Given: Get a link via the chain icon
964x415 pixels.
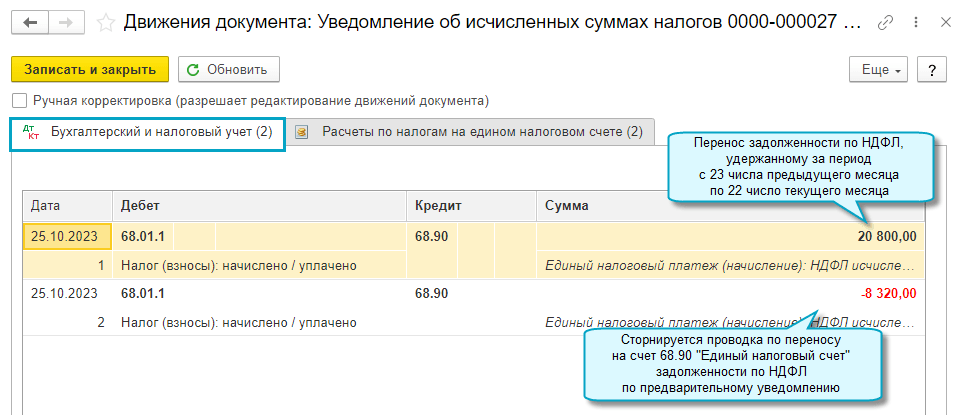Looking at the screenshot, I should 885,22.
